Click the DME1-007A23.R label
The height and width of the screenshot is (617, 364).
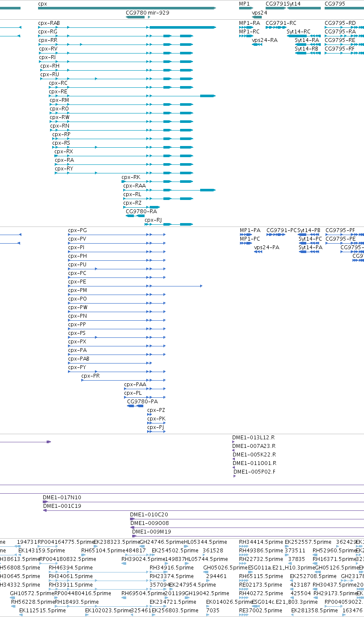pyautogui.click(x=254, y=446)
